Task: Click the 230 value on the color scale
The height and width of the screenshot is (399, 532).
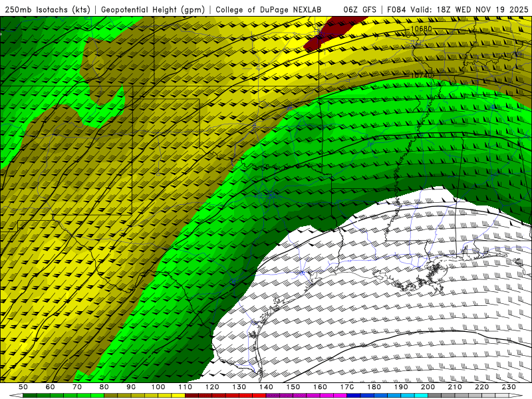Action: (509, 387)
